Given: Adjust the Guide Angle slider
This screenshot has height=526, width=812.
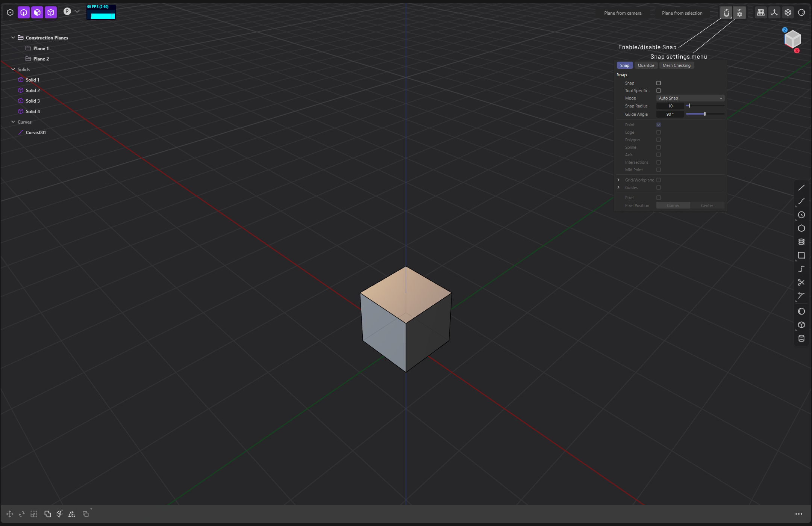Looking at the screenshot, I should point(704,114).
